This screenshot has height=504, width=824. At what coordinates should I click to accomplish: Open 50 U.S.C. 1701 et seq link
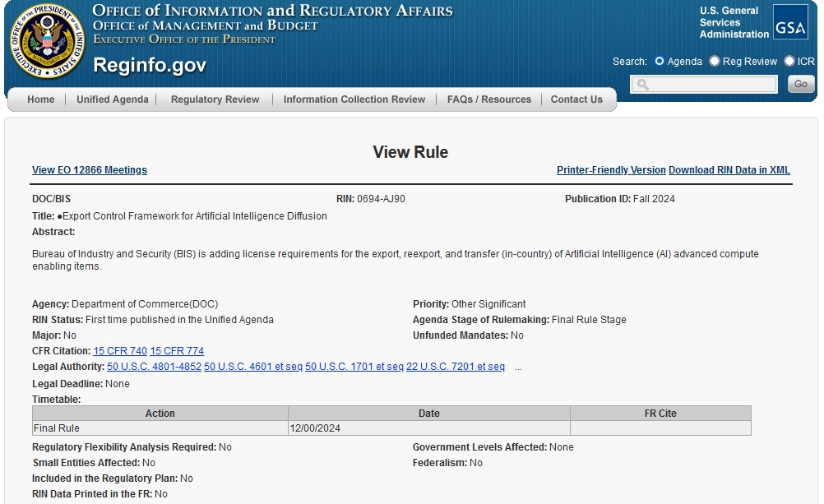click(x=354, y=367)
